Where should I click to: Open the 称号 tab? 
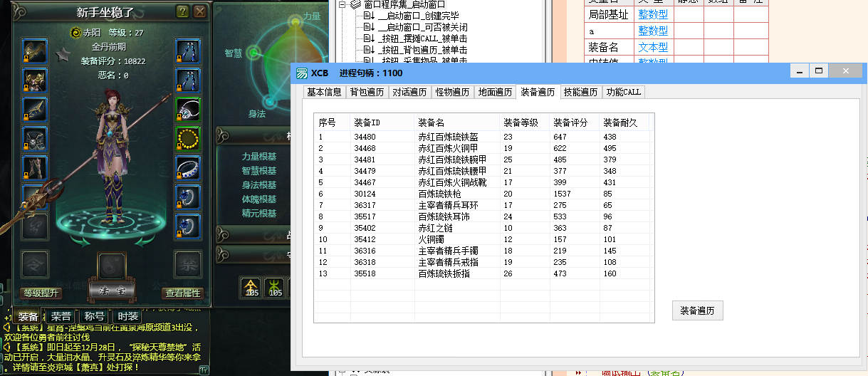pos(95,316)
